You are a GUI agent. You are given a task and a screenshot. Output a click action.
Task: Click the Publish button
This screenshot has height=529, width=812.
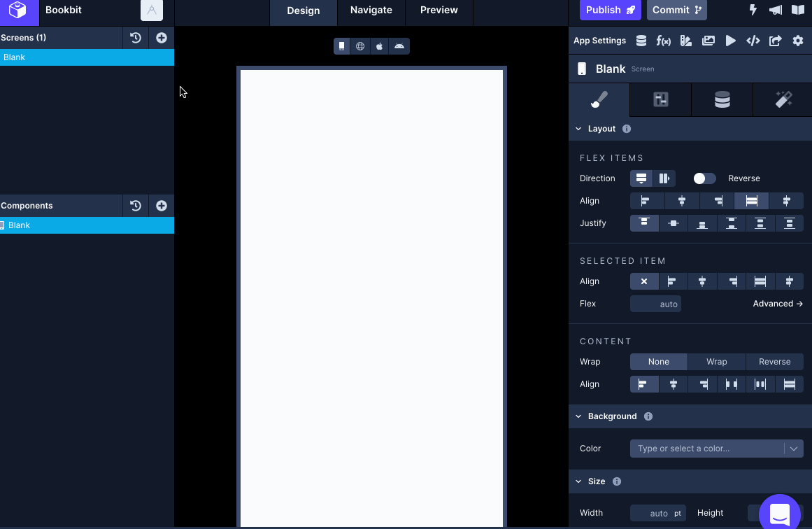coord(610,10)
